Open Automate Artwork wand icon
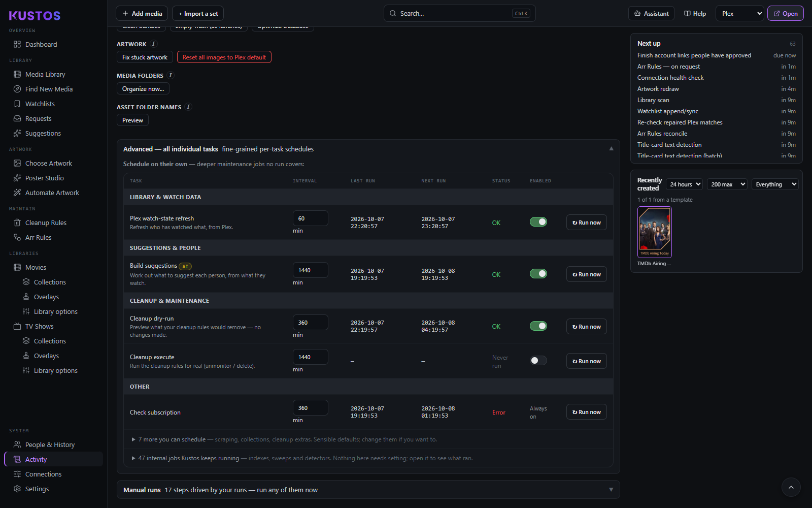Screen dimensions: 812x508 pos(17,193)
